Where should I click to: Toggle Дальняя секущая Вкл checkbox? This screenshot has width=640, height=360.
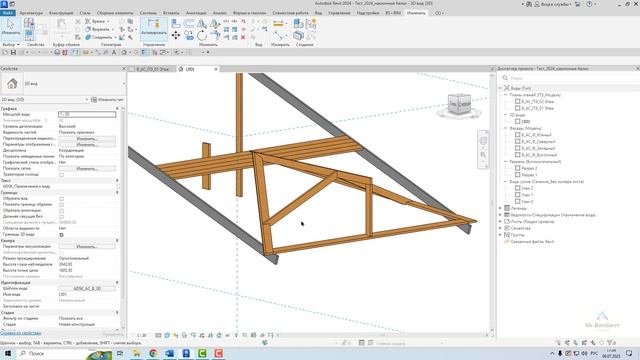(62, 217)
